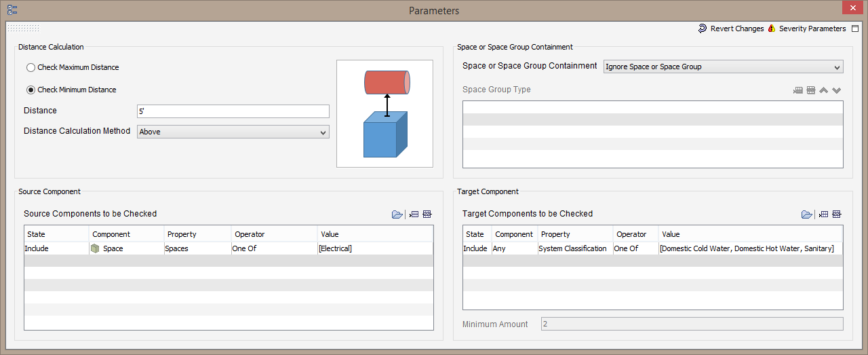Click first empty row in Space Group Type list
The image size is (868, 355).
pyautogui.click(x=653, y=107)
